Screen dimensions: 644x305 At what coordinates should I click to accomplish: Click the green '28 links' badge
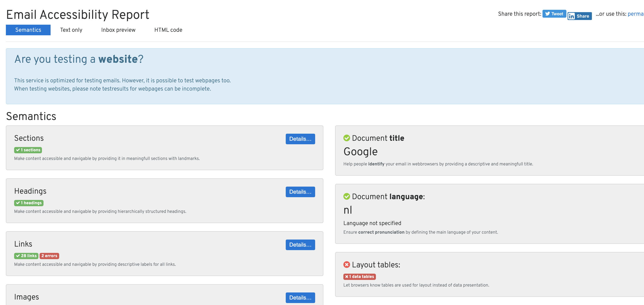[26, 256]
